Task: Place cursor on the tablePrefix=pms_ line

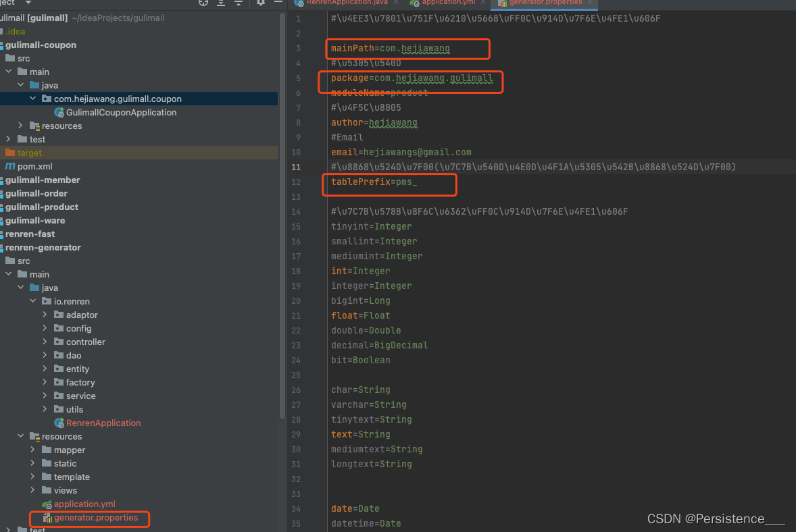Action: point(374,182)
